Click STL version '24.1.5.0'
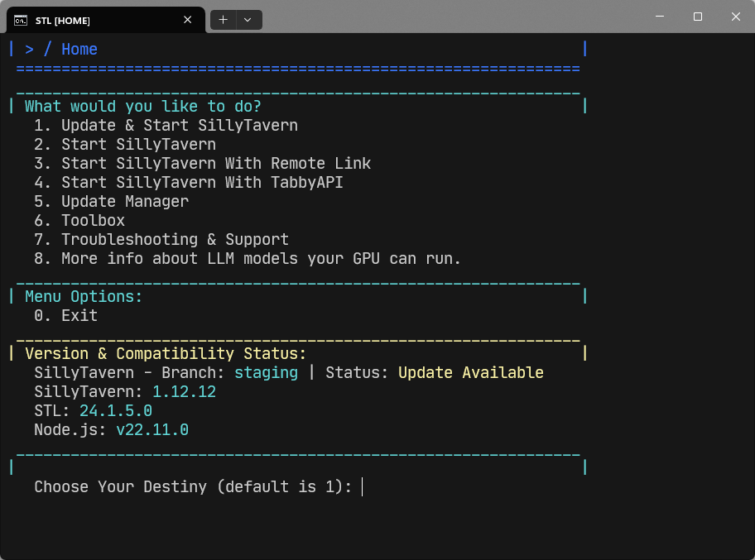Viewport: 755px width, 560px height. click(x=116, y=411)
